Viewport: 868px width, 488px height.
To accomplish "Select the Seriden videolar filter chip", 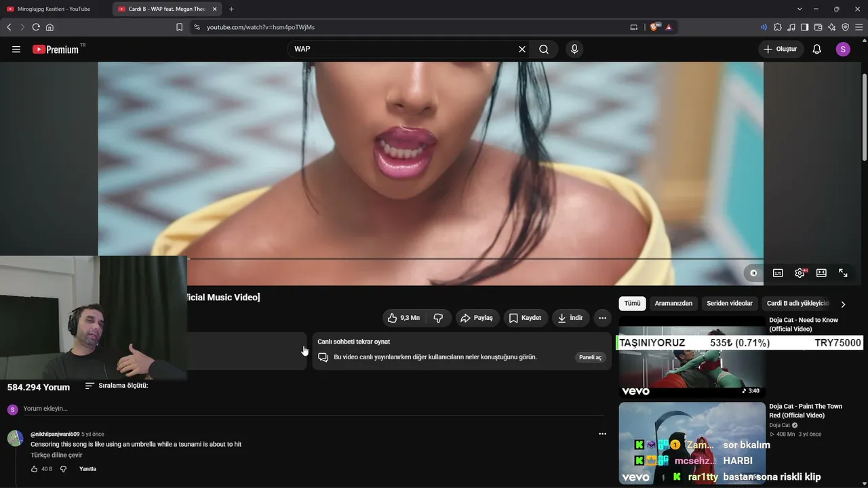I will tap(730, 304).
